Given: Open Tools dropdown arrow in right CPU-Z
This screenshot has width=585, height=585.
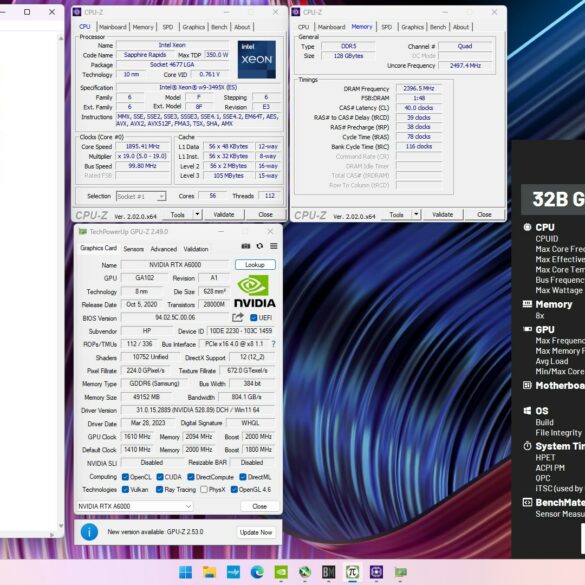Looking at the screenshot, I should [416, 214].
